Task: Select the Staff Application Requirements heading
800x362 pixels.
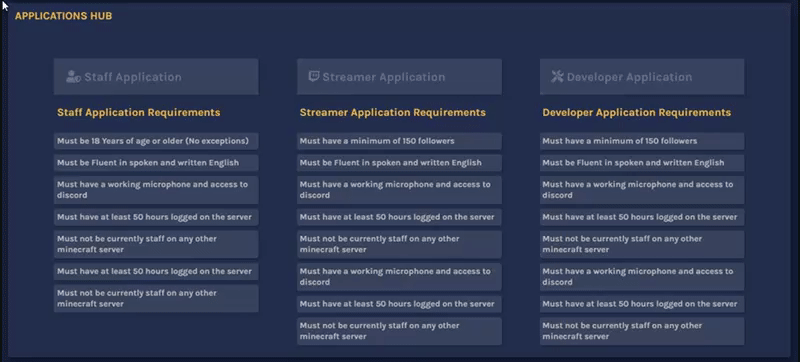Action: pos(139,113)
